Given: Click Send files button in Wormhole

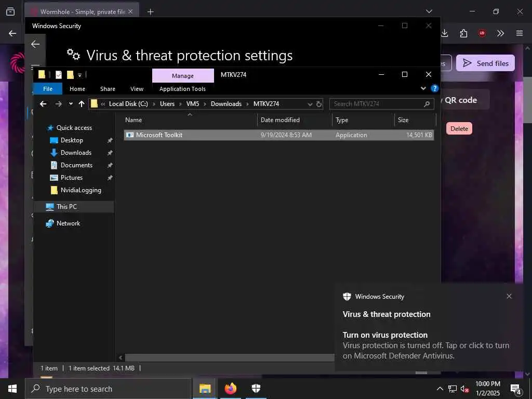Looking at the screenshot, I should tap(485, 63).
